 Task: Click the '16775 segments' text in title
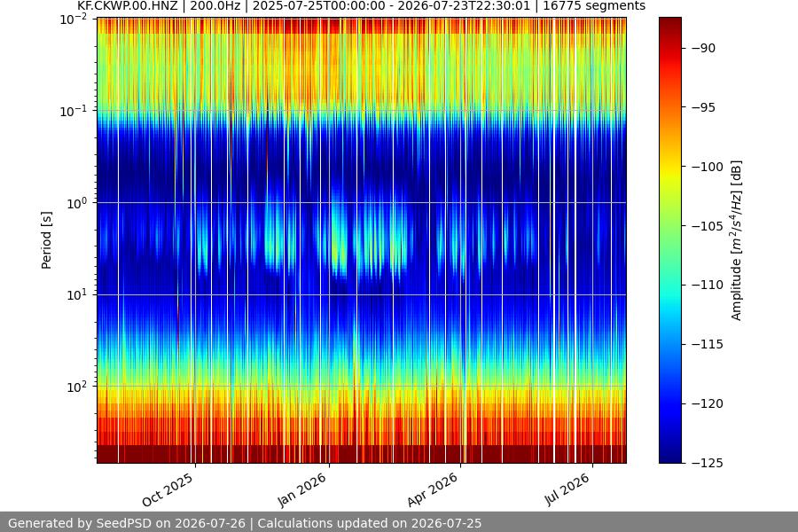pos(594,6)
